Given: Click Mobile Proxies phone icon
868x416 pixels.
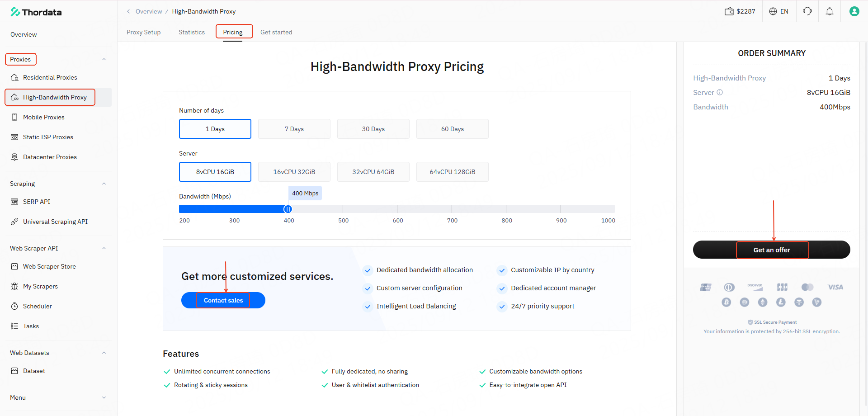Looking at the screenshot, I should coord(15,117).
